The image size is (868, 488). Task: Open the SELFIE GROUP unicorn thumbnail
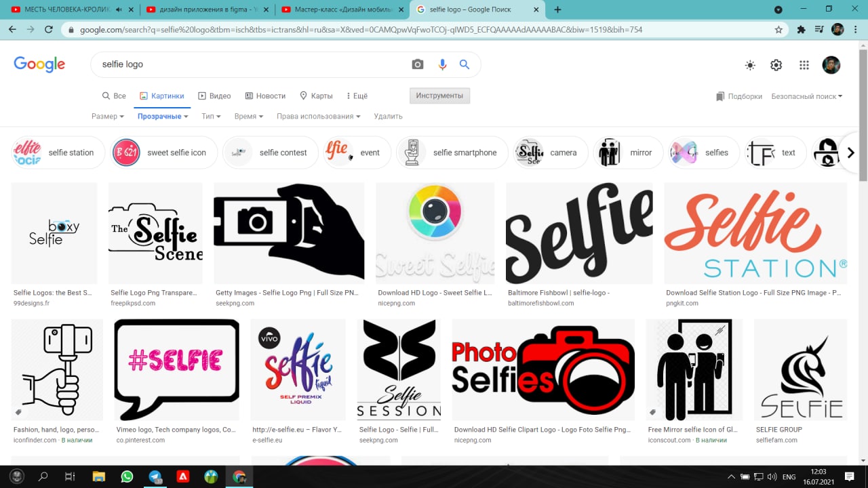(801, 370)
